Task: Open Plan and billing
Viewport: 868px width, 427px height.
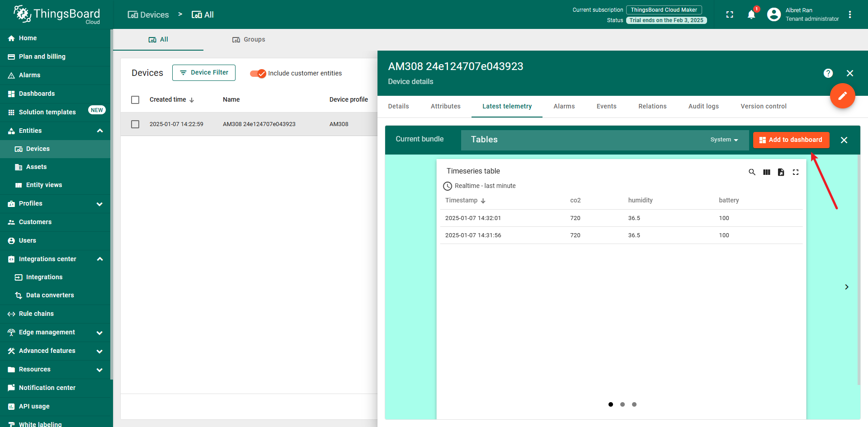Action: tap(55, 57)
